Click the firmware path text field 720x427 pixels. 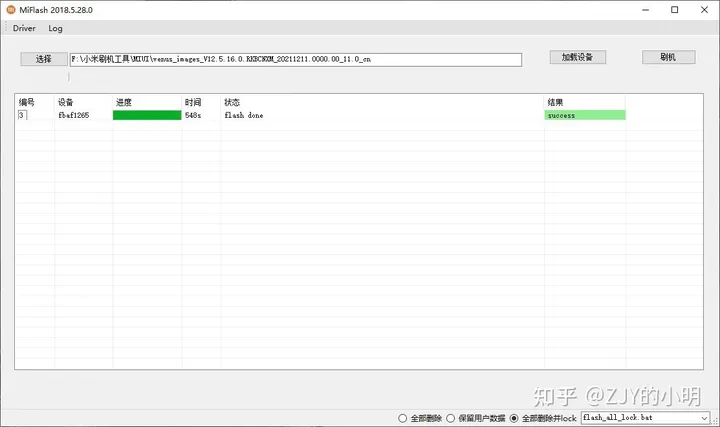(295, 59)
